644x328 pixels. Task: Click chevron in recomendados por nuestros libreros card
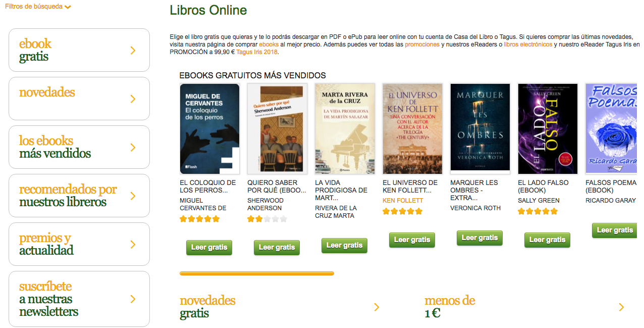click(x=133, y=196)
